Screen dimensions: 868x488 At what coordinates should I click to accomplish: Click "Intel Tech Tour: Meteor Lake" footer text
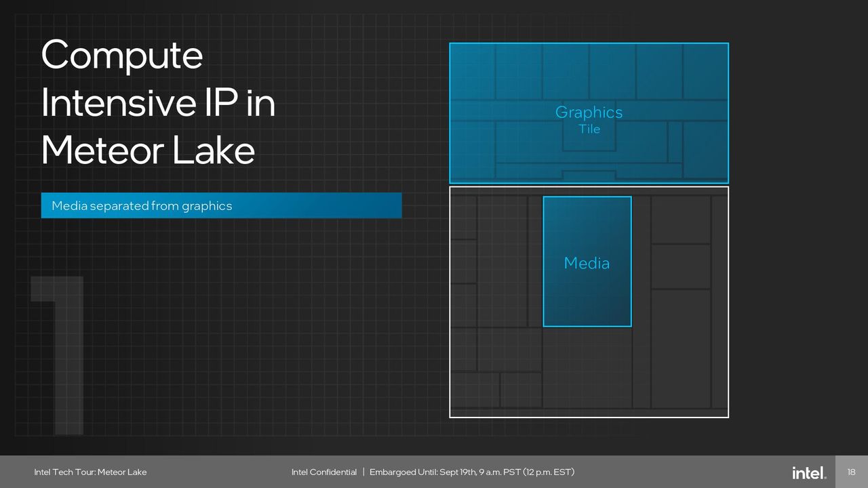click(x=90, y=472)
